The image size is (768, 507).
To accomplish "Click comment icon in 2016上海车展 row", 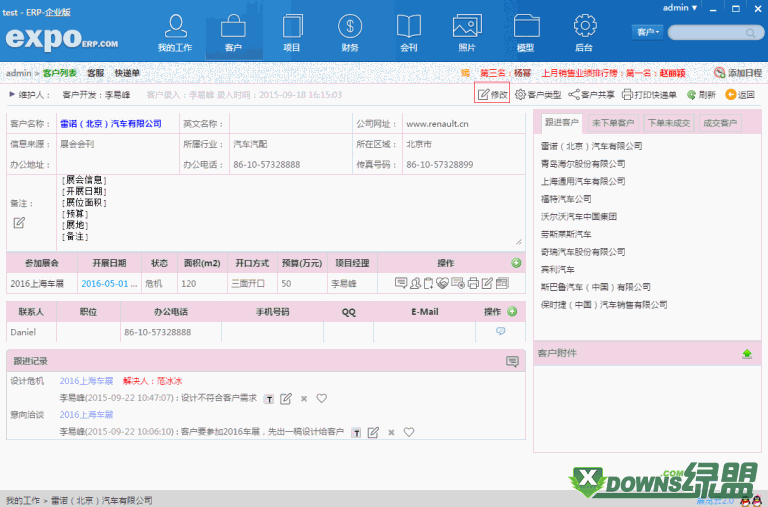I will (x=401, y=283).
